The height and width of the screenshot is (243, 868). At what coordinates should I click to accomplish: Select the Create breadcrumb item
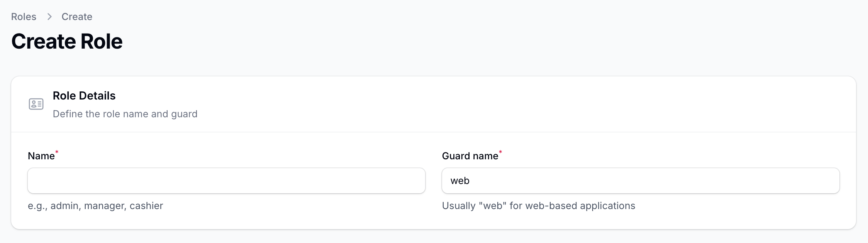coord(77,17)
